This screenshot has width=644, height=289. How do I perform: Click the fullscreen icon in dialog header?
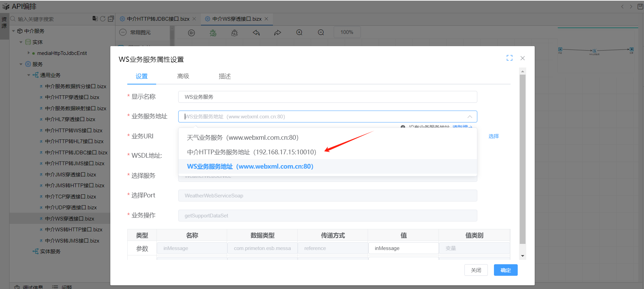click(x=509, y=58)
